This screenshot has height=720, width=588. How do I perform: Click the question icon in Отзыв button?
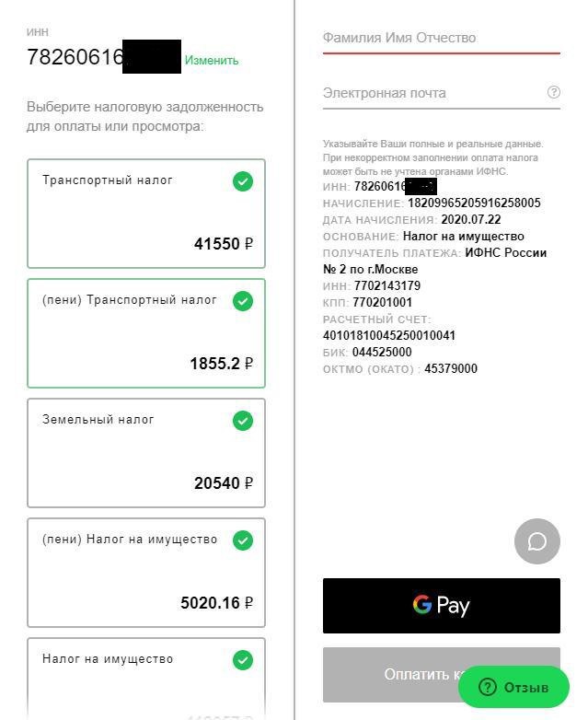click(488, 687)
